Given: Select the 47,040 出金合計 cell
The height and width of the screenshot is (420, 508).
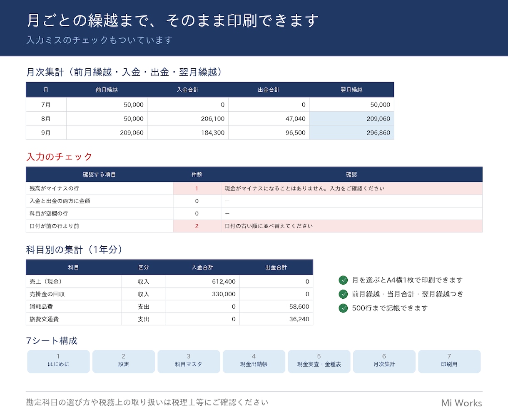Looking at the screenshot, I should (269, 119).
